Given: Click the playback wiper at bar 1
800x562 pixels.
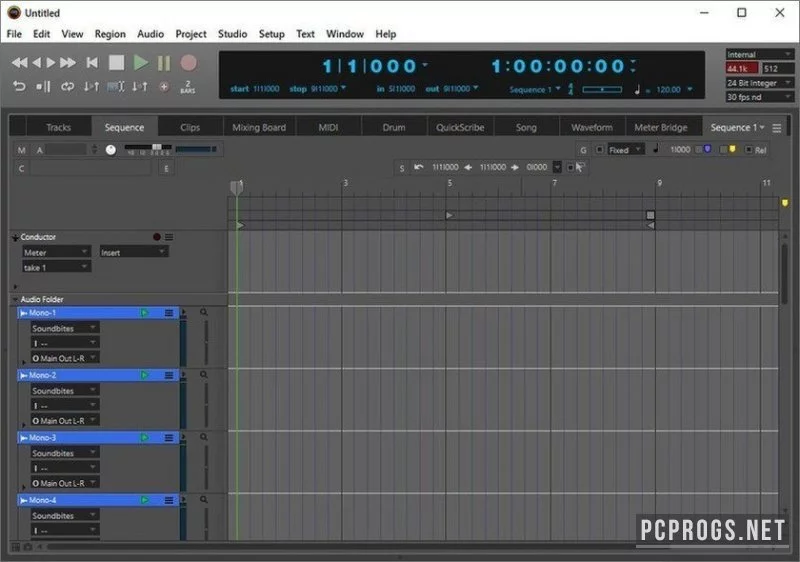Looking at the screenshot, I should (236, 188).
